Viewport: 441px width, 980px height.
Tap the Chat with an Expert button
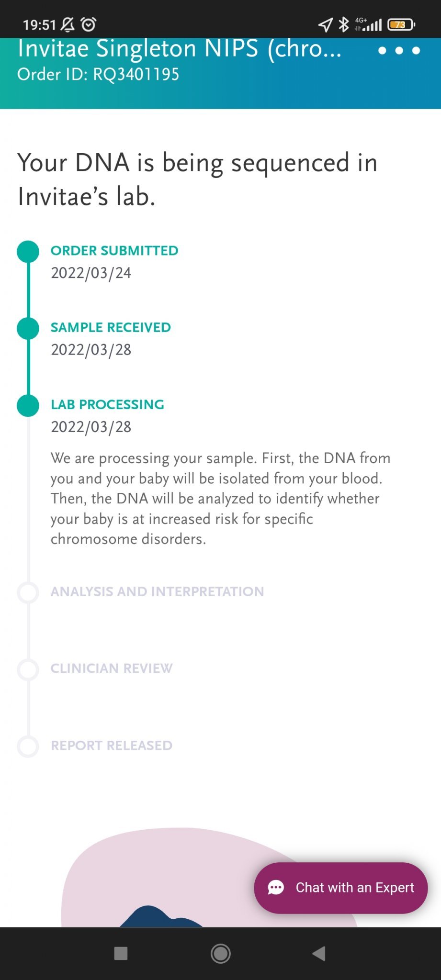340,888
